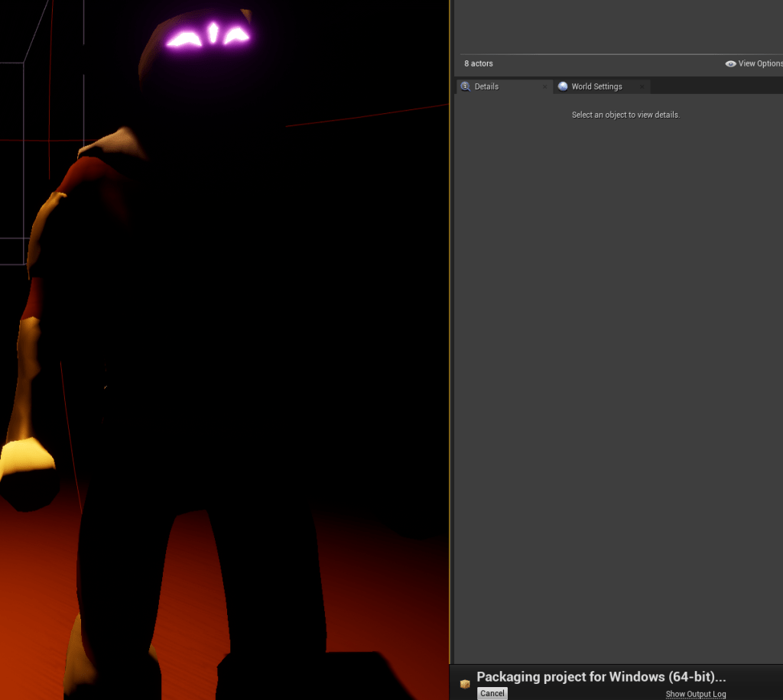783x700 pixels.
Task: Click the View Options eye icon
Action: point(730,64)
